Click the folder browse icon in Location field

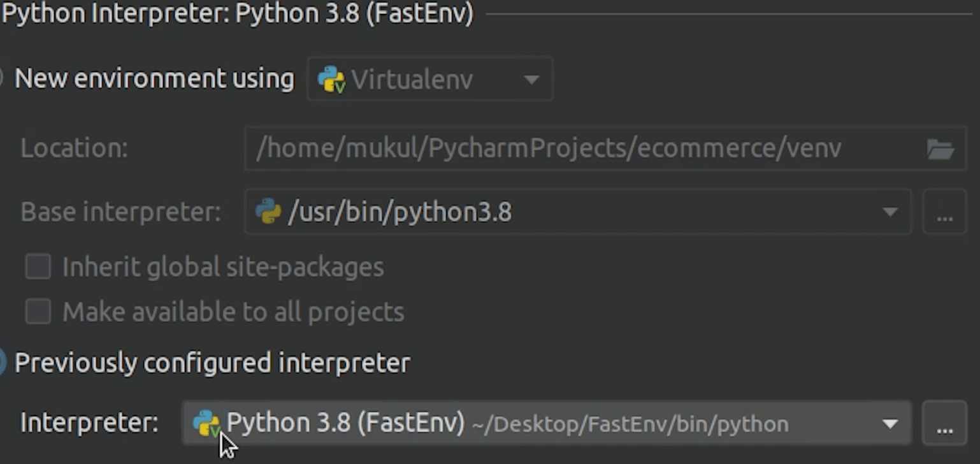(x=940, y=149)
